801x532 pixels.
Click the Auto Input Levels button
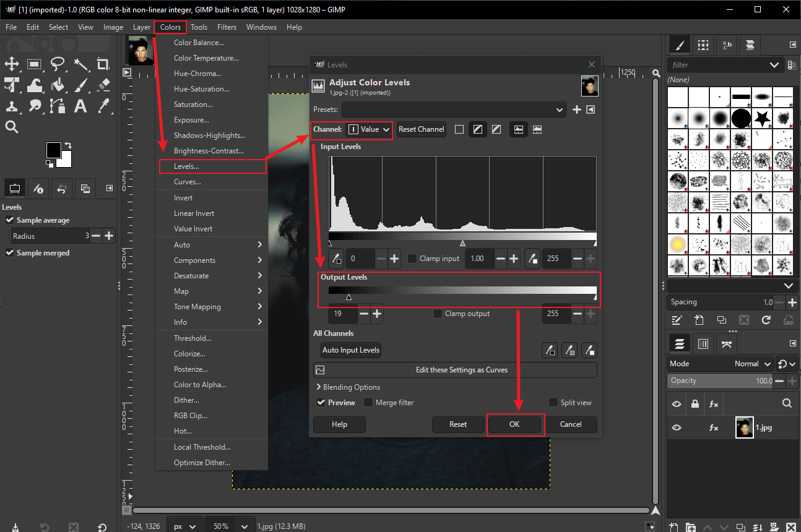pyautogui.click(x=350, y=350)
